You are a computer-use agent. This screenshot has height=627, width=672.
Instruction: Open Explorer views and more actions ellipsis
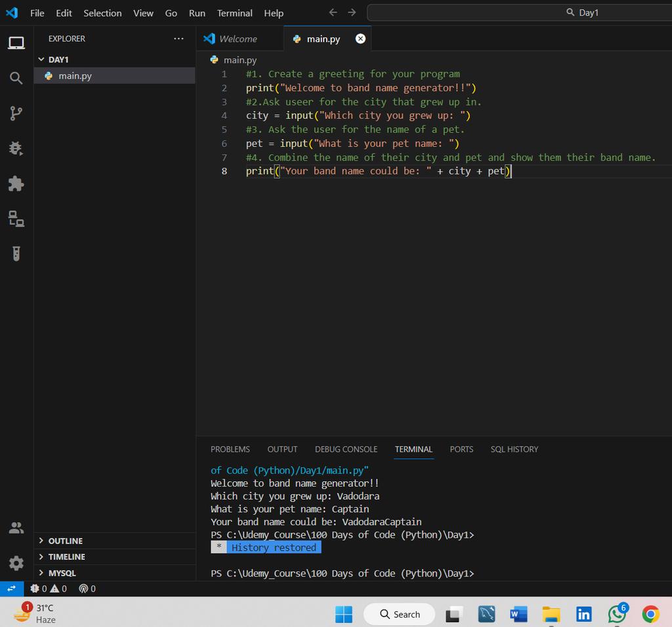(178, 39)
